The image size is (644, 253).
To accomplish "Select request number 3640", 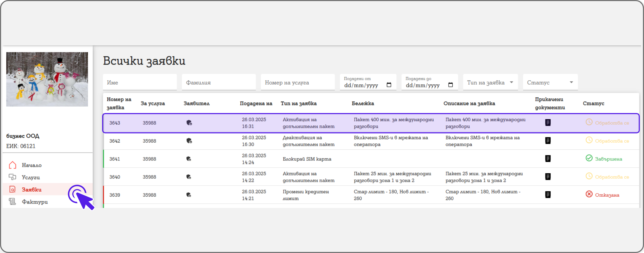I will tap(115, 177).
